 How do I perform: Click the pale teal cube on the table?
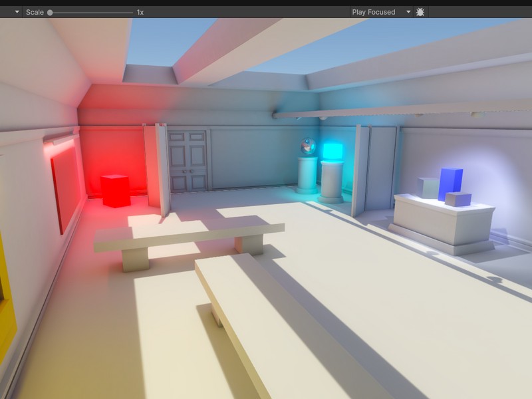click(x=428, y=188)
